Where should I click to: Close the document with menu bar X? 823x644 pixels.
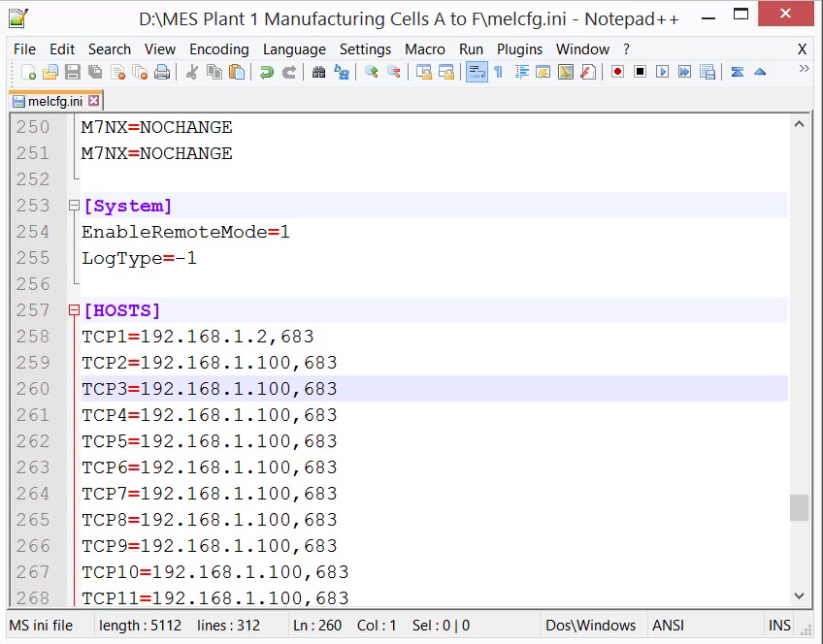coord(802,49)
